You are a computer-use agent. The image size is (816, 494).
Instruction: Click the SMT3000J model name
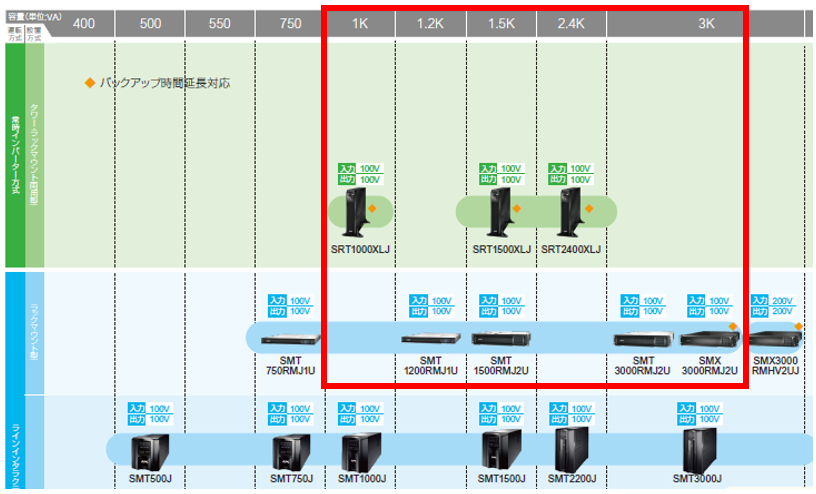(x=697, y=478)
